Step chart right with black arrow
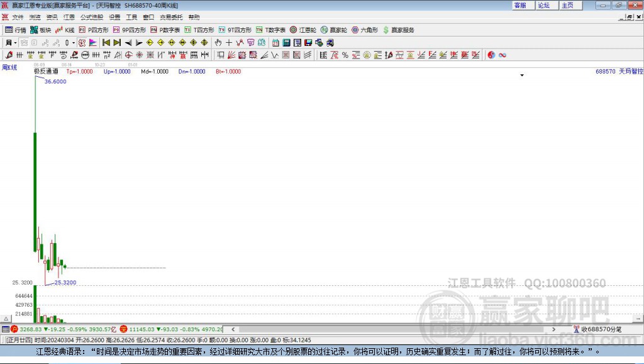The height and width of the screenshot is (364, 644). [139, 42]
